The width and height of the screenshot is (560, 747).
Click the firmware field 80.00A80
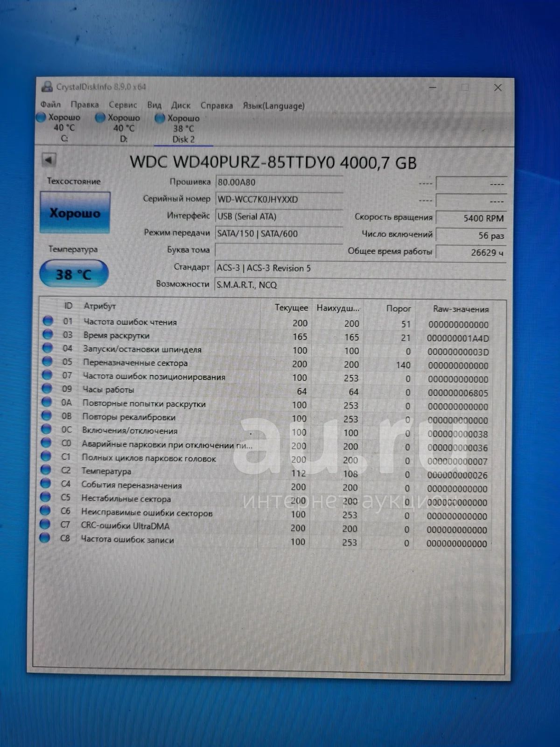point(279,183)
